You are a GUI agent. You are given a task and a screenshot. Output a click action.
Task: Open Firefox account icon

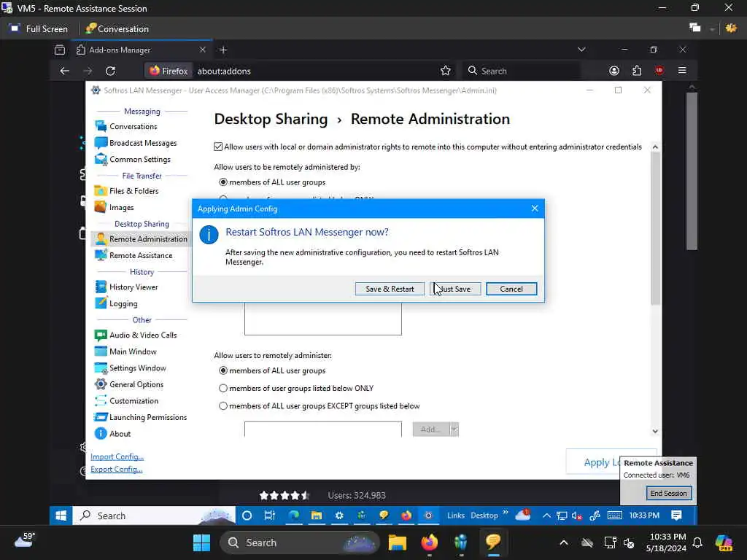pyautogui.click(x=614, y=71)
